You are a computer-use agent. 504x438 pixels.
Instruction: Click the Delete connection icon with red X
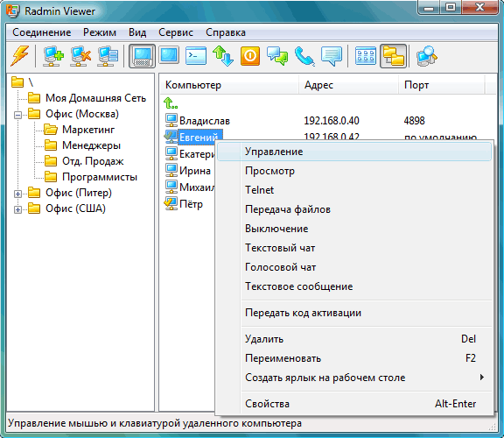coord(80,56)
